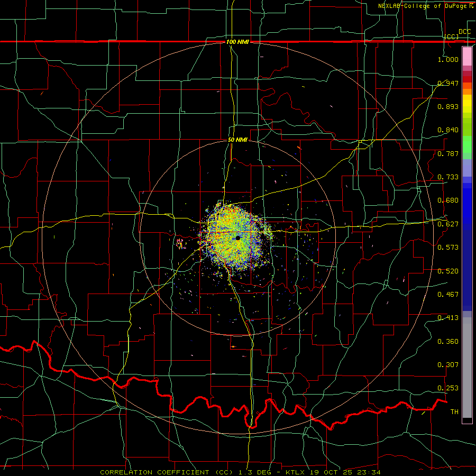The image size is (476, 476).
Task: Click the gray segment of the color bar
Action: [467, 368]
